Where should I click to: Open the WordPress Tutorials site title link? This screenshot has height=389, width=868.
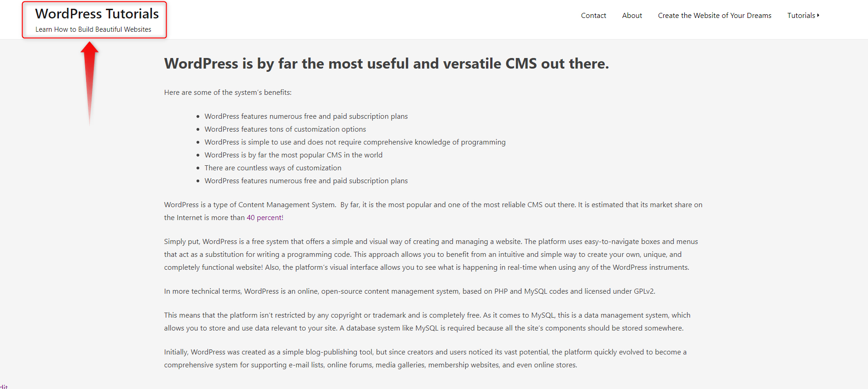pyautogui.click(x=97, y=14)
